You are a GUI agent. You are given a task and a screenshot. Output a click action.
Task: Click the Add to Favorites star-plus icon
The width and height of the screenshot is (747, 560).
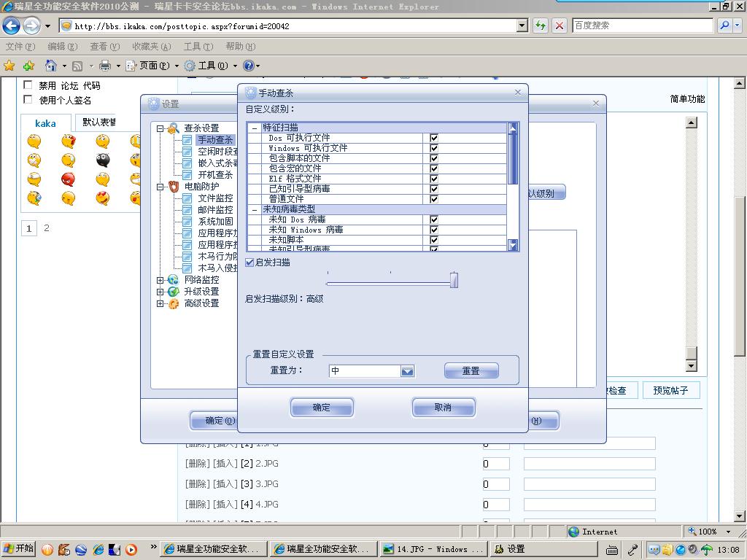pyautogui.click(x=28, y=66)
